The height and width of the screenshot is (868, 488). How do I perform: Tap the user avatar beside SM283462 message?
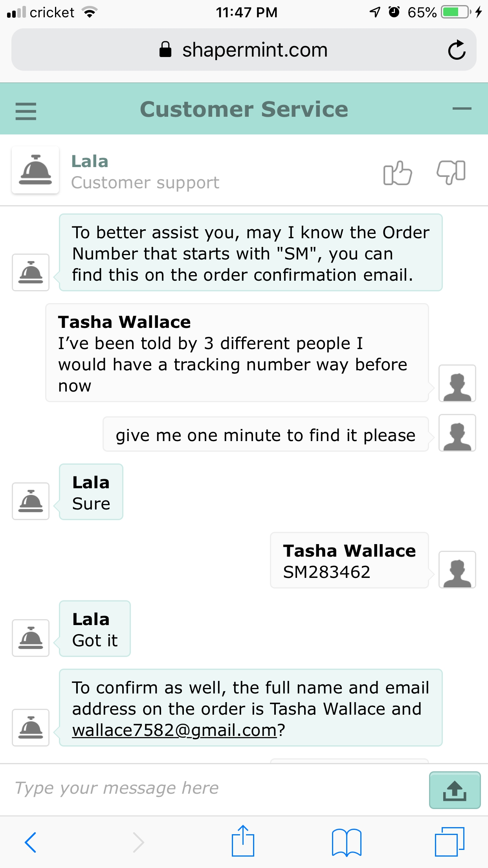(x=457, y=570)
